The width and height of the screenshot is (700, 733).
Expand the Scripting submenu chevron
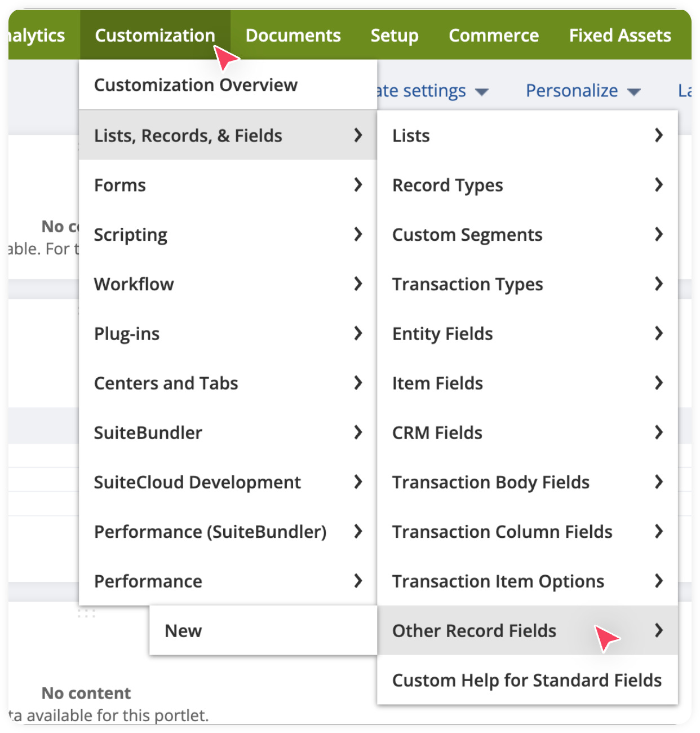click(358, 235)
